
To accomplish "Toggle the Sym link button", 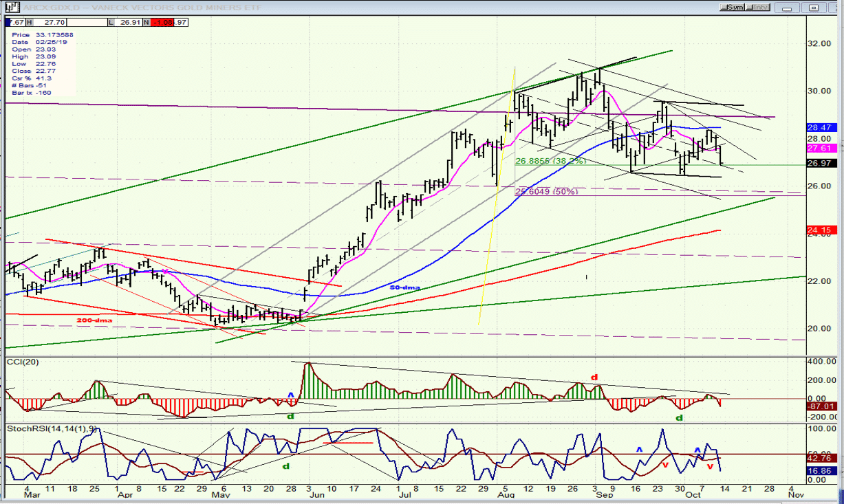I will coord(733,7).
